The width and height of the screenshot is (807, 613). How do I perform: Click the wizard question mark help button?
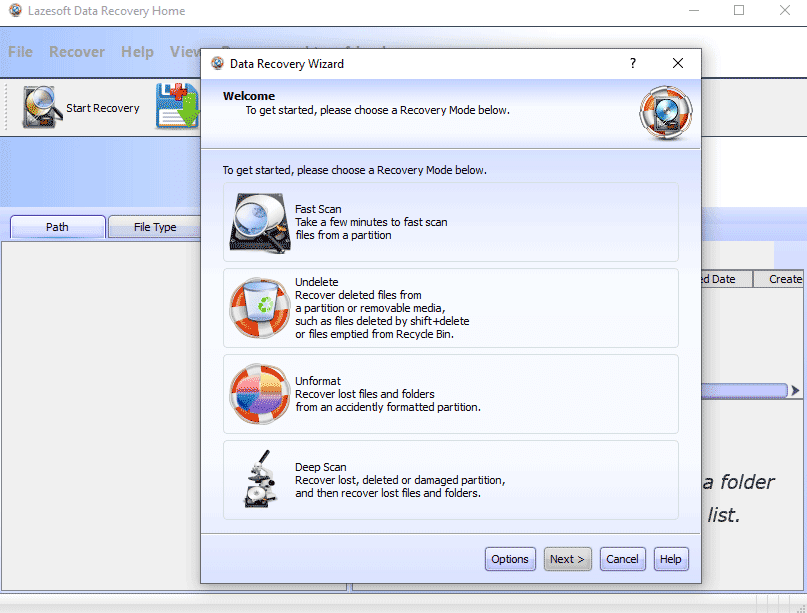pyautogui.click(x=633, y=63)
